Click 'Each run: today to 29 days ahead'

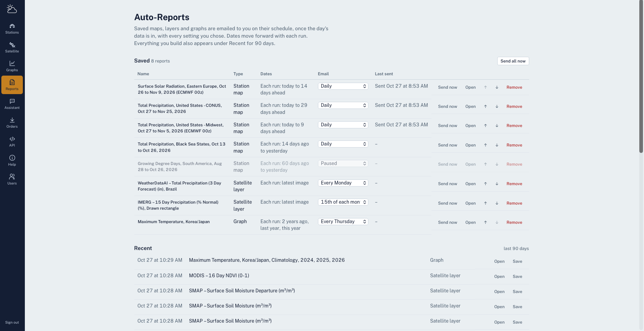coord(284,109)
